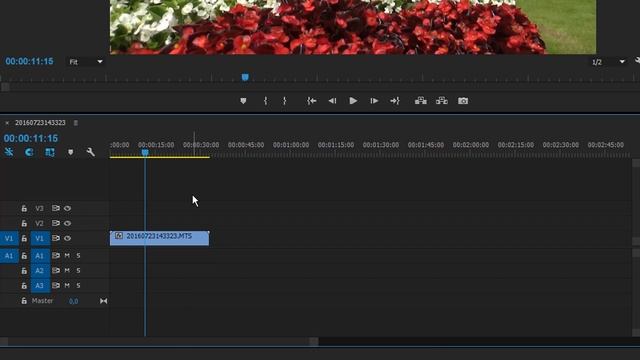Solo audio track A1

click(x=78, y=256)
